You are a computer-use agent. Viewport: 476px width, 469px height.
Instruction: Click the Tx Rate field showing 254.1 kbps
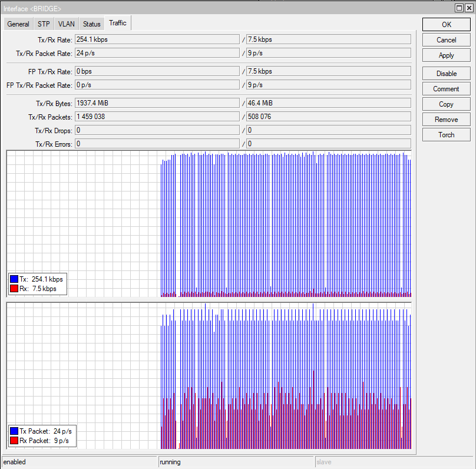[157, 39]
